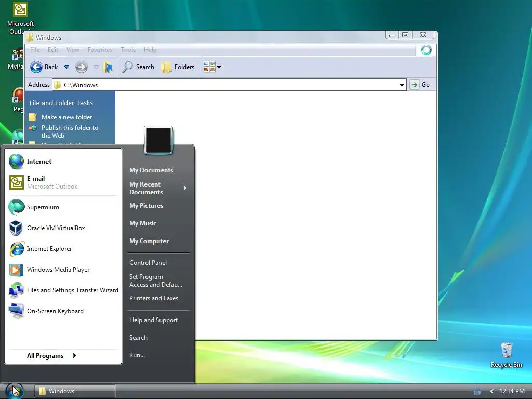Screen dimensions: 532x399
Task: Go up one folder level icon
Action: pos(108,67)
